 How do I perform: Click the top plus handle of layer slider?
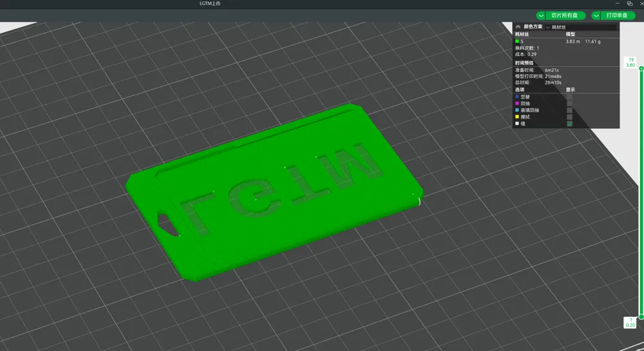(x=641, y=68)
